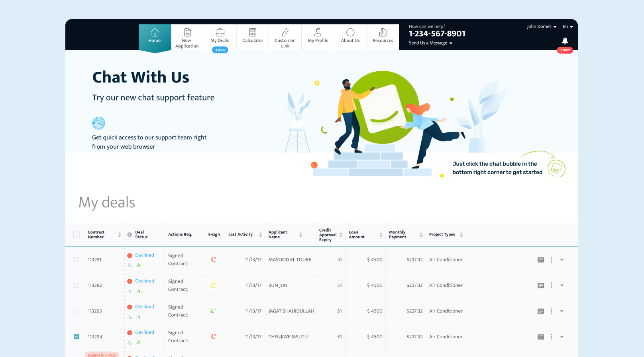
Task: Open the Calculator tool
Action: [253, 36]
